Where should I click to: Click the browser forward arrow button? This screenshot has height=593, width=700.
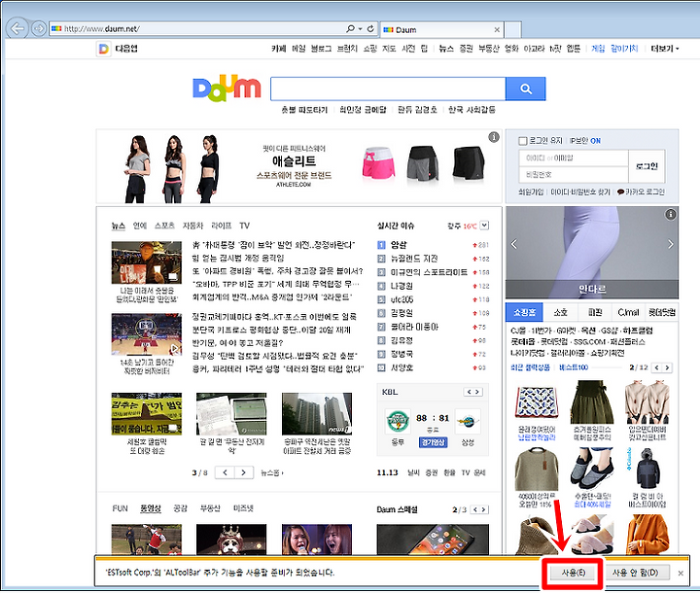pyautogui.click(x=39, y=29)
